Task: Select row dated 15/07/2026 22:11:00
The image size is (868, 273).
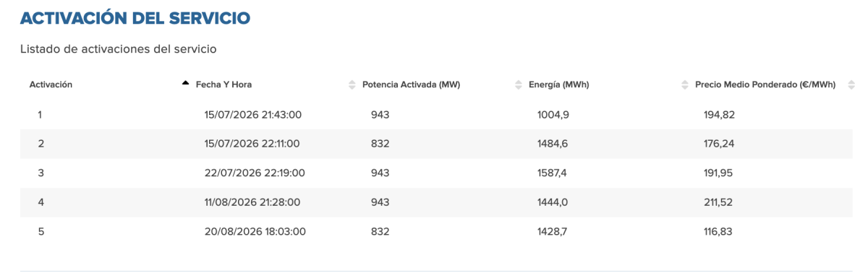Action: point(436,144)
